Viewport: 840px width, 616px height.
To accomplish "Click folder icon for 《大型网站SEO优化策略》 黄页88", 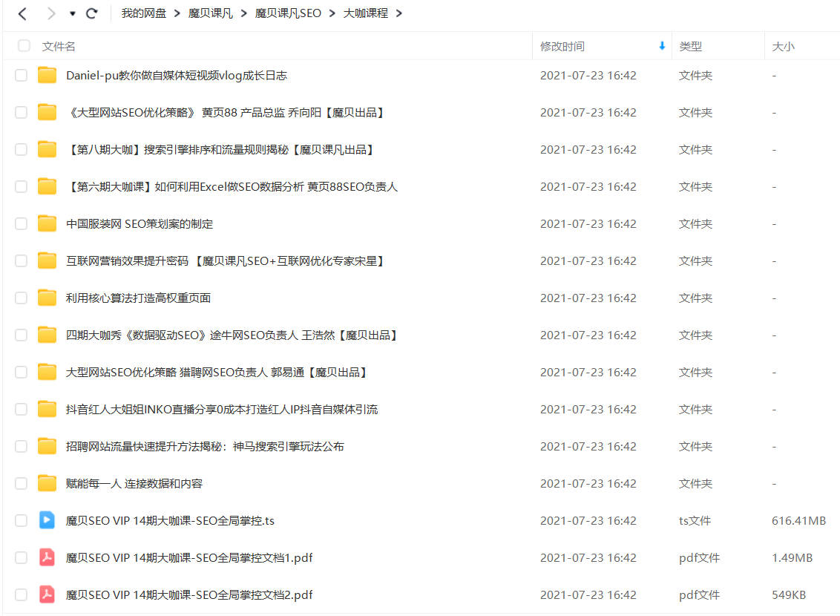I will pos(47,112).
